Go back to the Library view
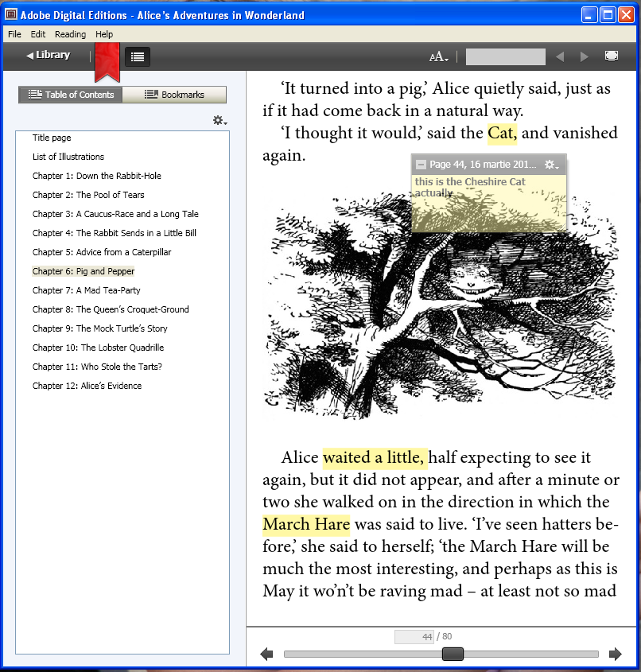Image resolution: width=641 pixels, height=672 pixels. point(48,56)
